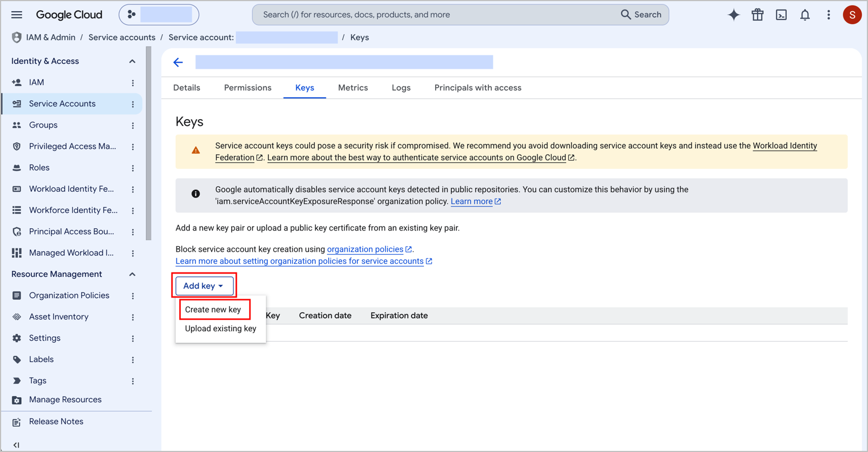This screenshot has width=868, height=452.
Task: Select Create new key from the menu
Action: click(x=213, y=309)
